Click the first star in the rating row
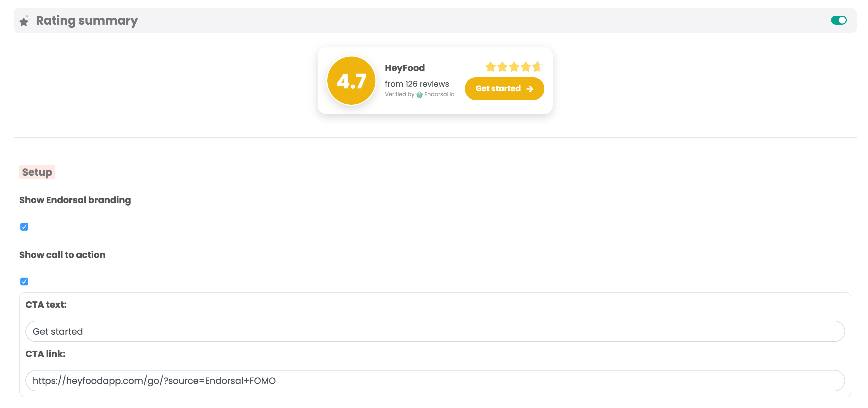This screenshot has width=868, height=408. 490,67
